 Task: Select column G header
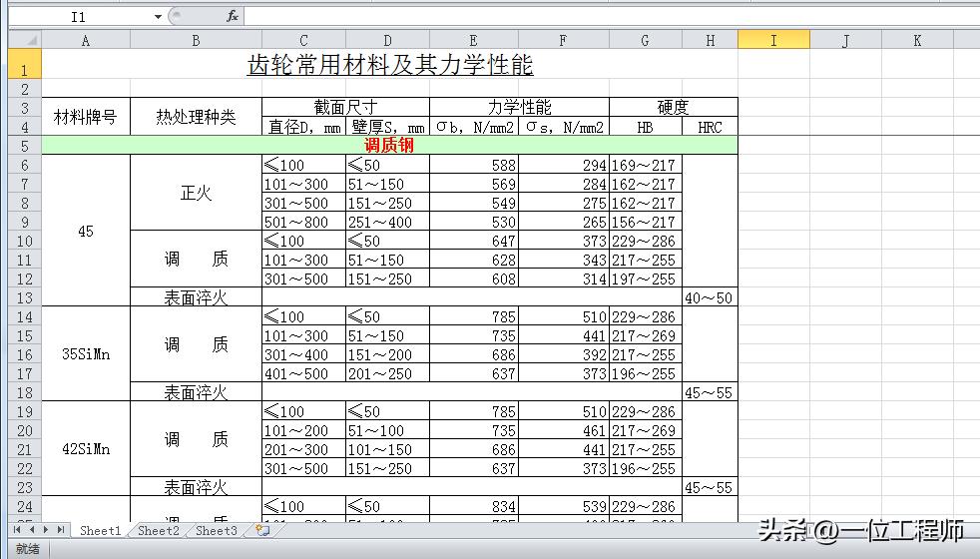click(645, 41)
